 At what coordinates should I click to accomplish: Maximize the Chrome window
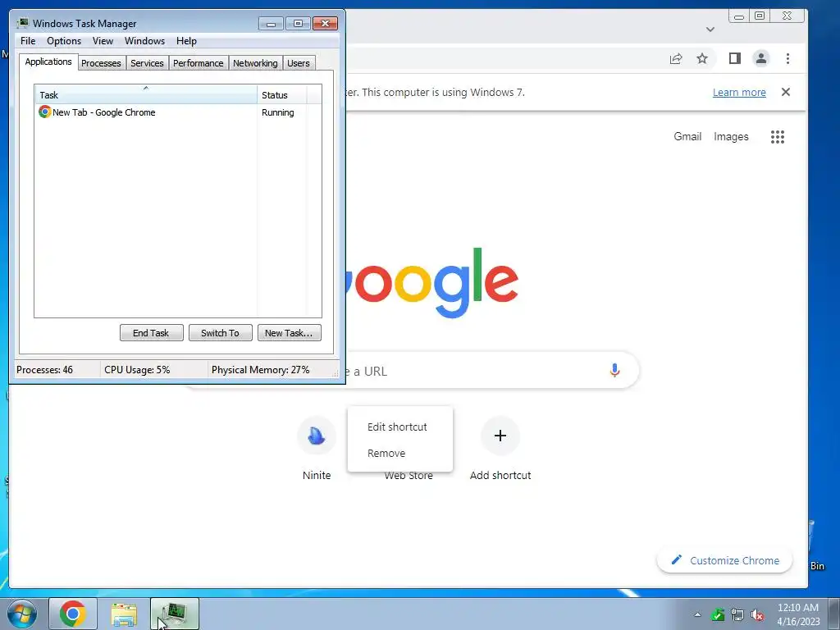(x=760, y=16)
